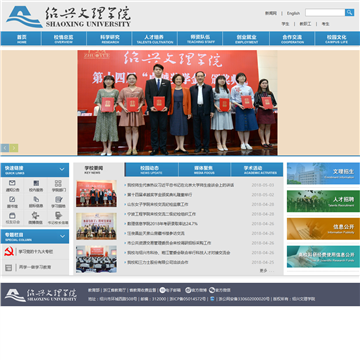
Task: Click the red hammer-and-sickle party emblem icon
Action: [x=9, y=251]
